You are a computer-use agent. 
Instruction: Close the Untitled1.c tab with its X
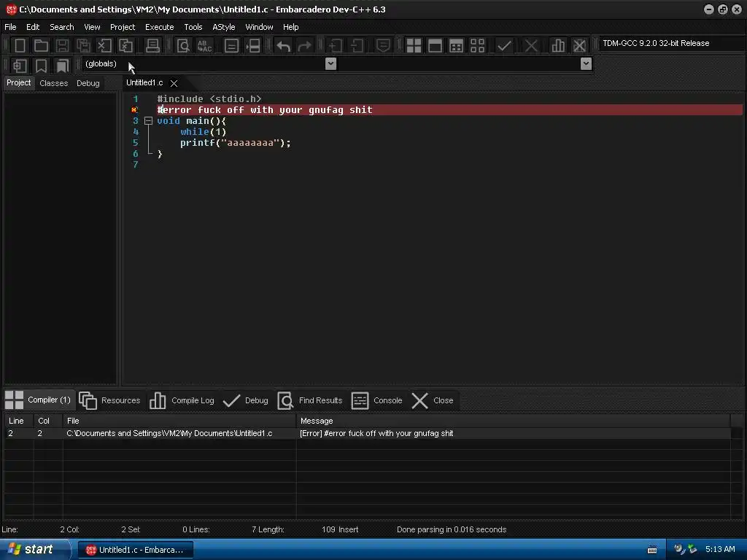click(x=174, y=83)
